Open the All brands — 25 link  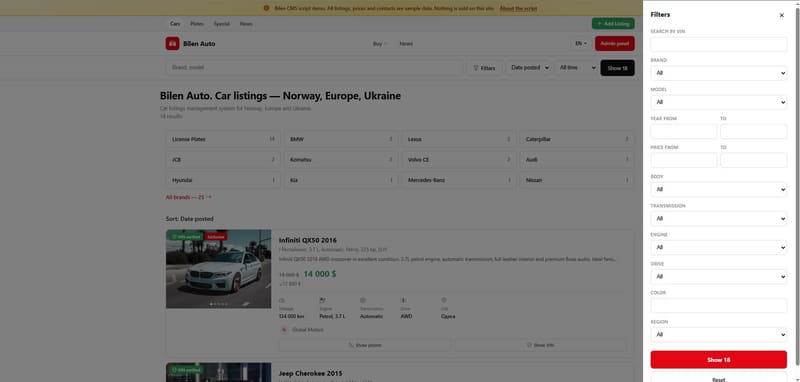(x=188, y=197)
